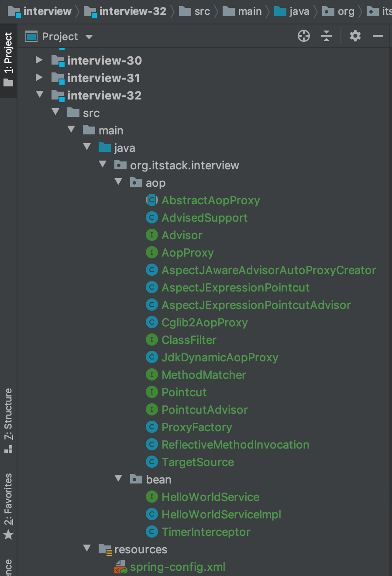
Task: Open the 7: Structure side tab
Action: [x=8, y=421]
